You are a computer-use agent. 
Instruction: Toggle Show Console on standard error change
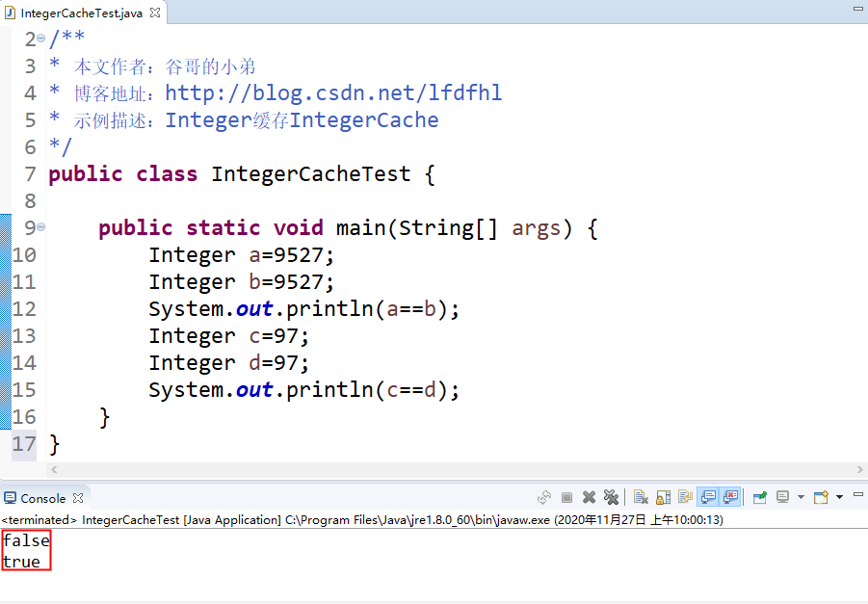coord(730,497)
